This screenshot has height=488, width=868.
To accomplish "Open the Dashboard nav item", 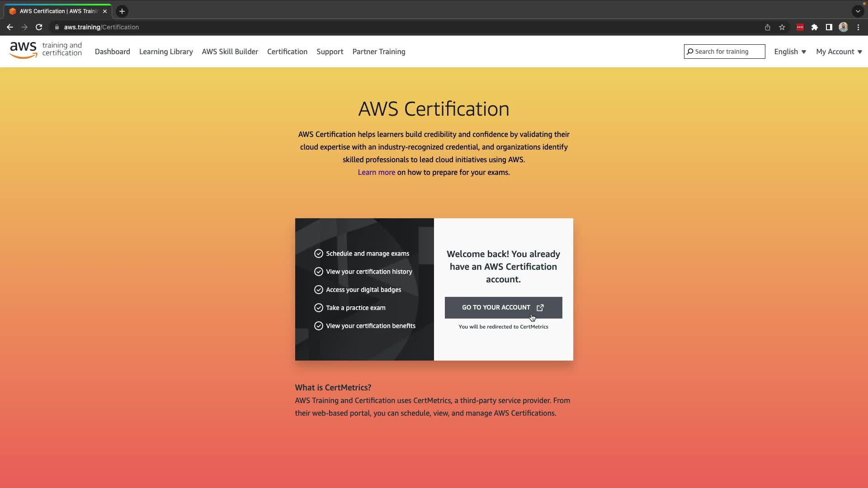I will point(112,52).
